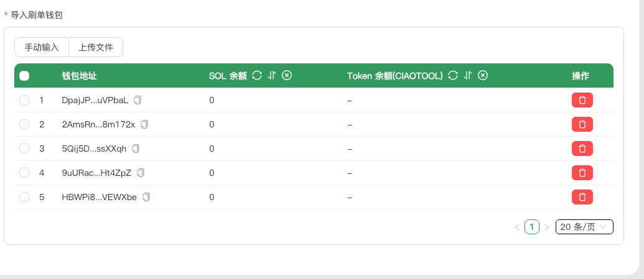The height and width of the screenshot is (279, 644).
Task: Toggle the select-all wallets checkbox
Action: pos(24,76)
